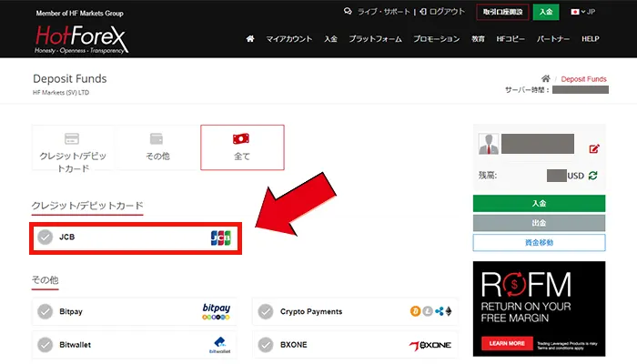Click the ログアウト link

point(447,12)
